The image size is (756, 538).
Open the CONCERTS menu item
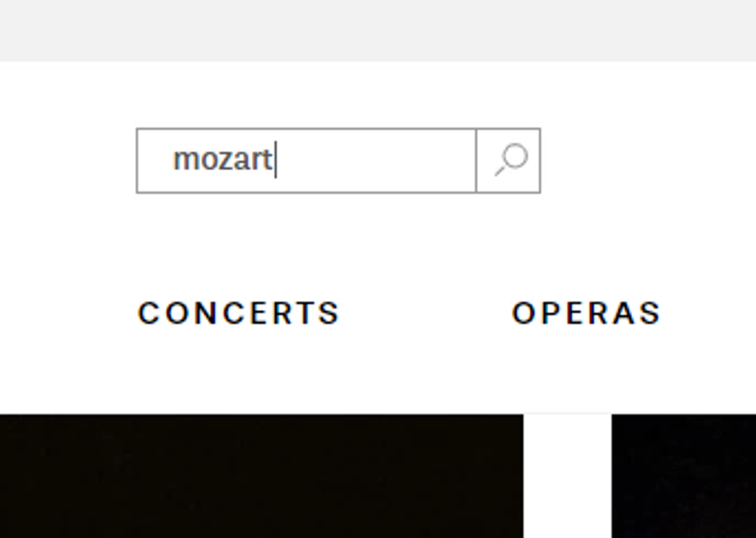239,313
